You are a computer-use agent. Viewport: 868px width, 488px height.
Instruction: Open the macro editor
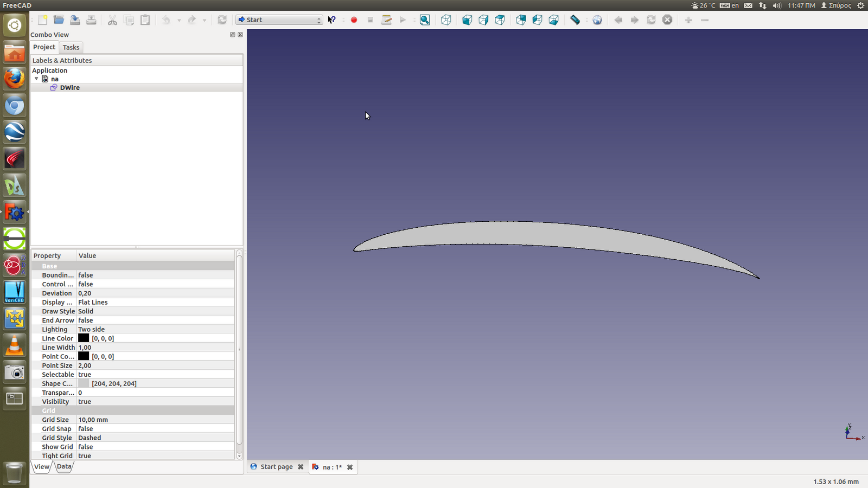[386, 20]
